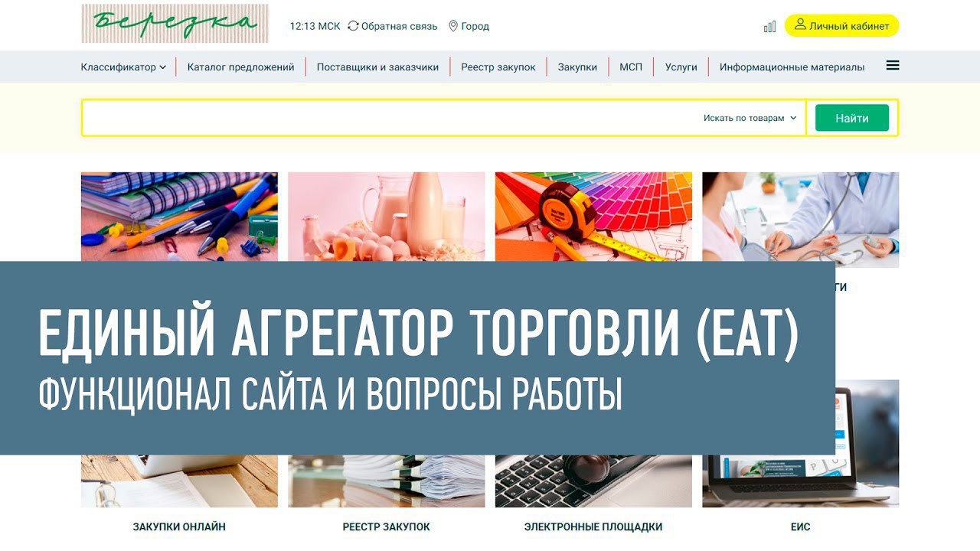This screenshot has height=551, width=980.
Task: Open the Закупки онлайн tile image
Action: [x=179, y=481]
